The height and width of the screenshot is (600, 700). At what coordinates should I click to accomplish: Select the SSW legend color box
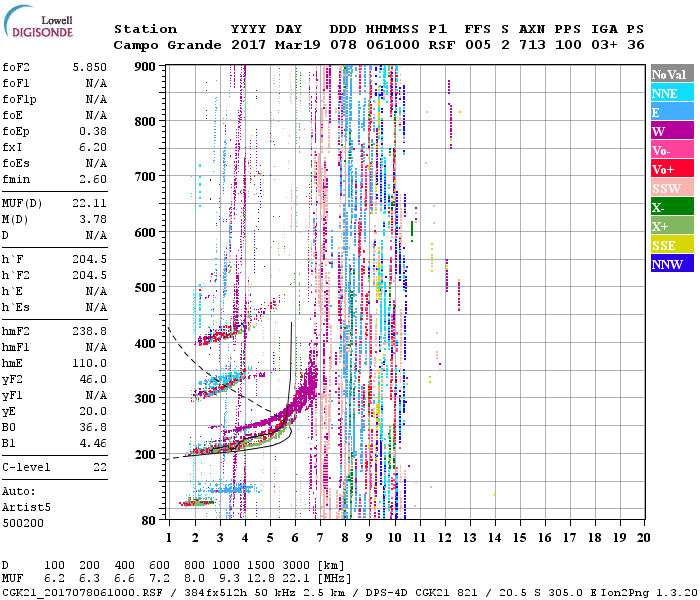pyautogui.click(x=672, y=188)
